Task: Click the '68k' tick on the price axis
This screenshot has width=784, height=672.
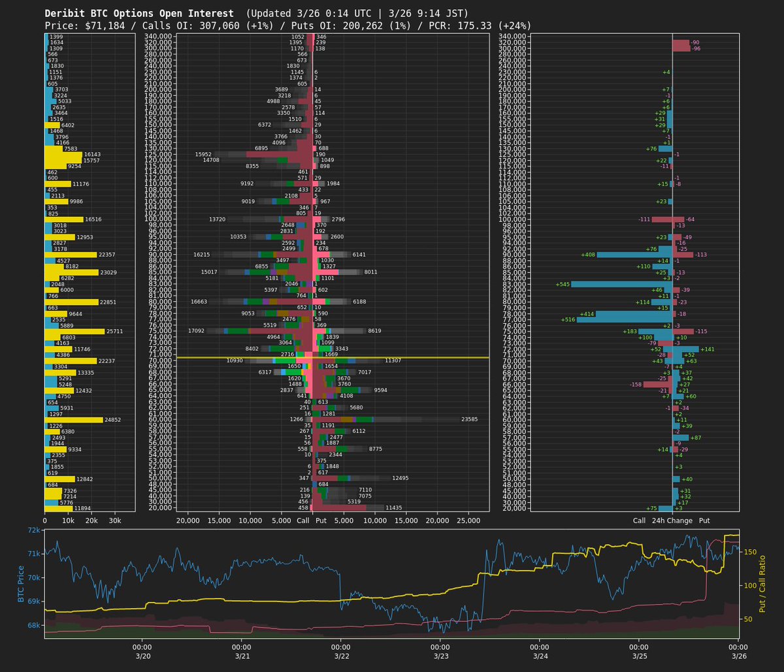Action: click(x=35, y=626)
